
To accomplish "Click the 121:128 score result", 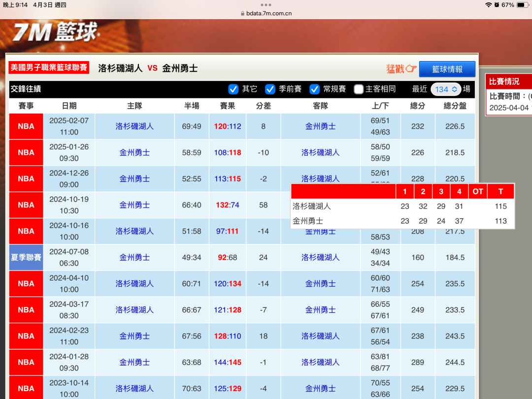I will 227,310.
